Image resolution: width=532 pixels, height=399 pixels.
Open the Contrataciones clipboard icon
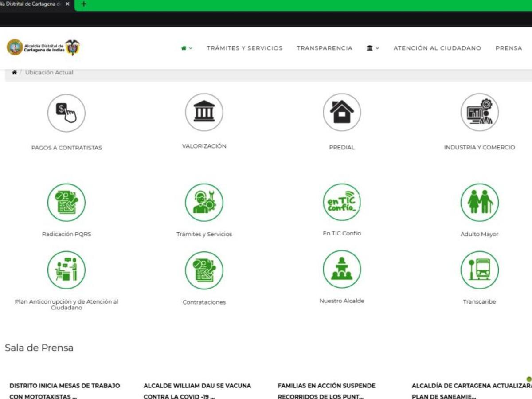click(204, 270)
